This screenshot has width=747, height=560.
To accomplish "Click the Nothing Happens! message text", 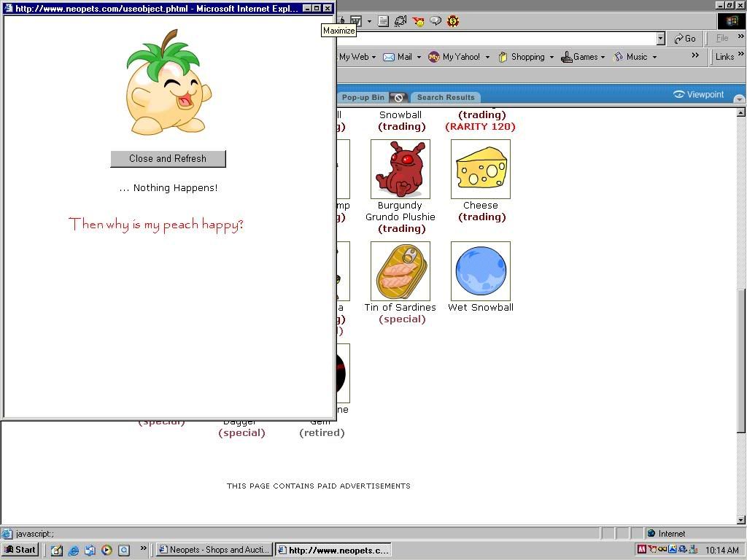I will click(169, 187).
